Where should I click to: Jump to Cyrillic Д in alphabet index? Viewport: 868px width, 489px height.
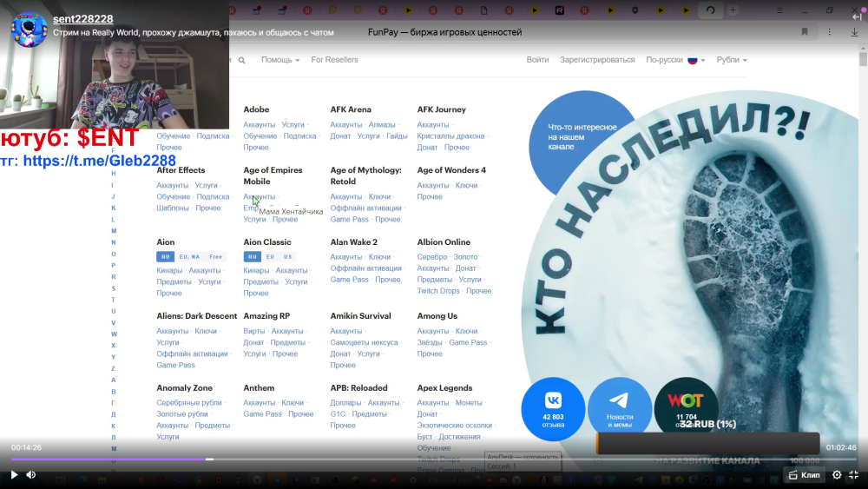pyautogui.click(x=114, y=414)
